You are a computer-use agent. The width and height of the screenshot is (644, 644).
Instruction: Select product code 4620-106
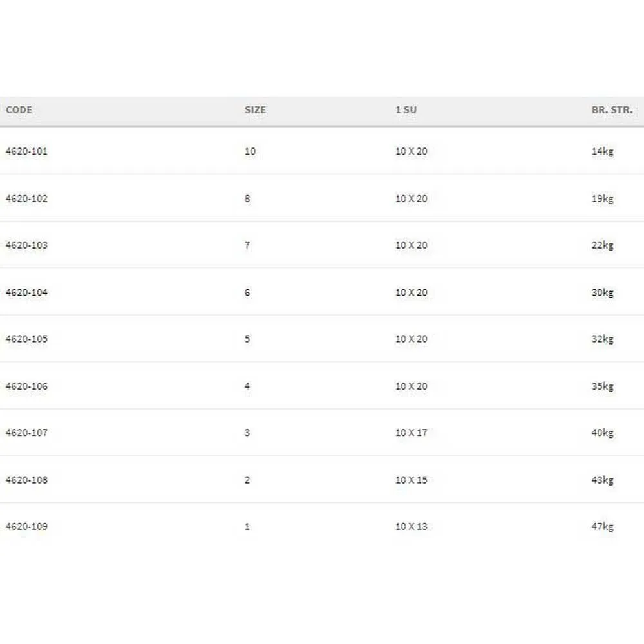pyautogui.click(x=26, y=386)
